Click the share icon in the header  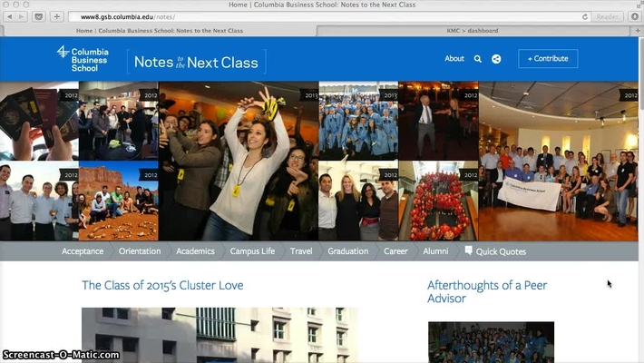point(496,59)
